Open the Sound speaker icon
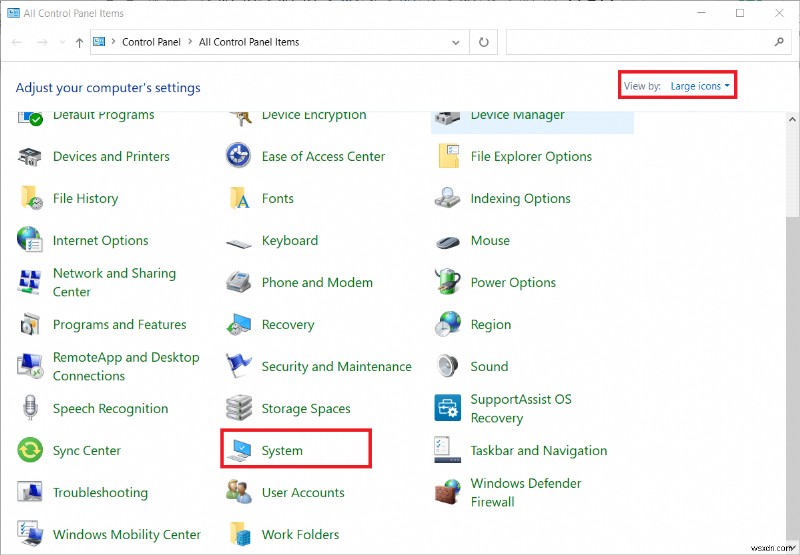The width and height of the screenshot is (800, 555). (x=447, y=366)
